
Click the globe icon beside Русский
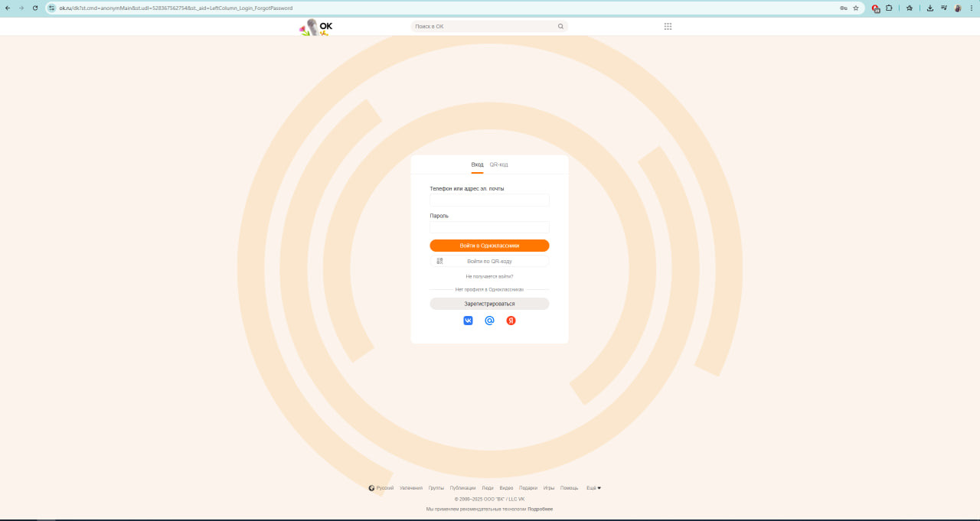[x=371, y=488]
